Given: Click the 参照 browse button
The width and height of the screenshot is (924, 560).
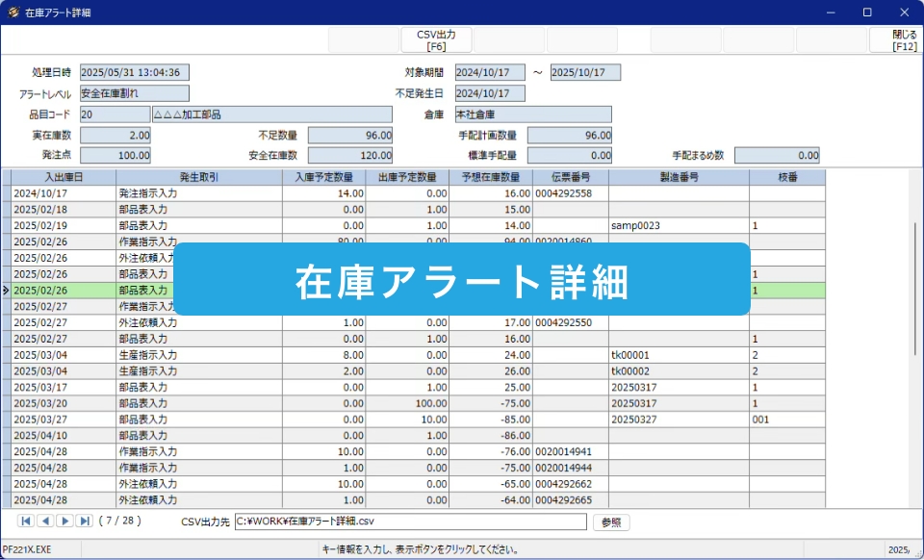Looking at the screenshot, I should click(610, 522).
